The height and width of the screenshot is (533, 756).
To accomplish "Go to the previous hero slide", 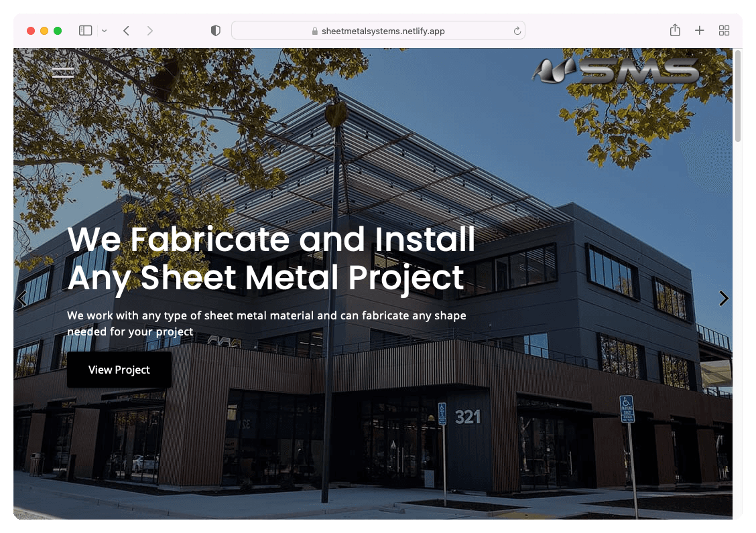I will click(22, 299).
